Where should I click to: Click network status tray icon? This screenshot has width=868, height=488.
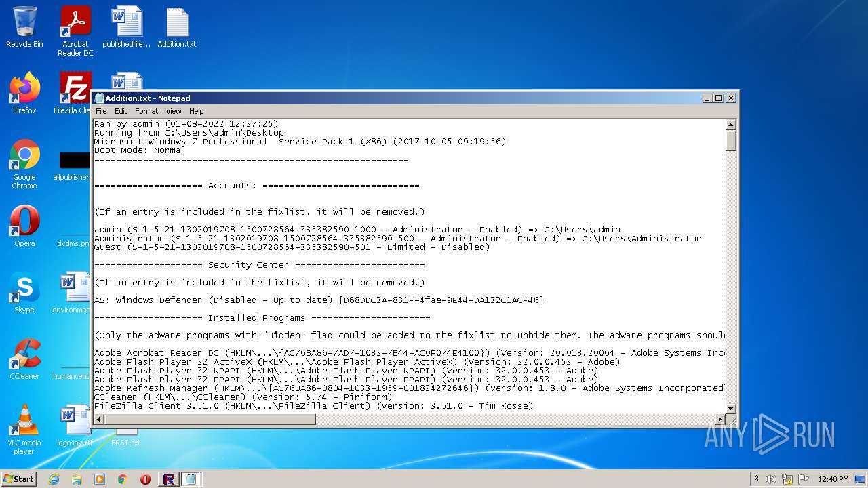point(787,479)
